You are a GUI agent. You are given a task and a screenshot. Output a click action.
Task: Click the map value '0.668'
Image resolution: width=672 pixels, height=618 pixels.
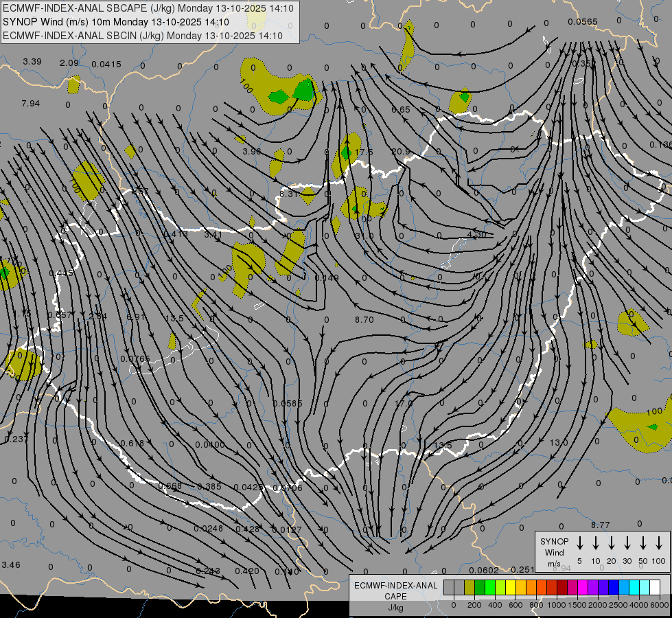pos(170,486)
